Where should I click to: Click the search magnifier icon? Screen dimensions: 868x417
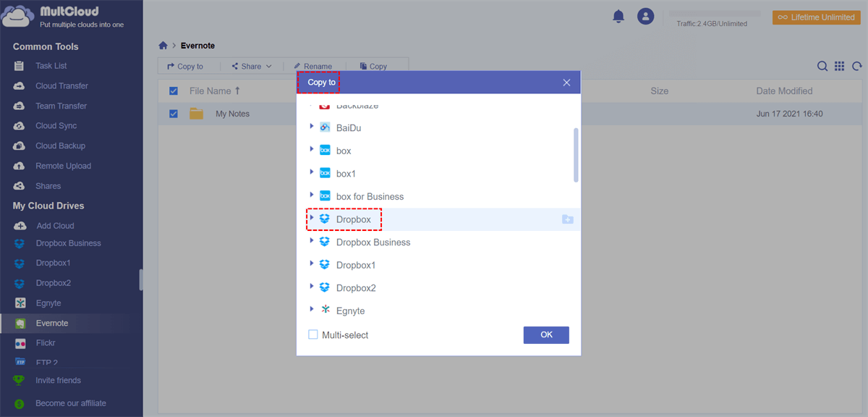(x=822, y=67)
